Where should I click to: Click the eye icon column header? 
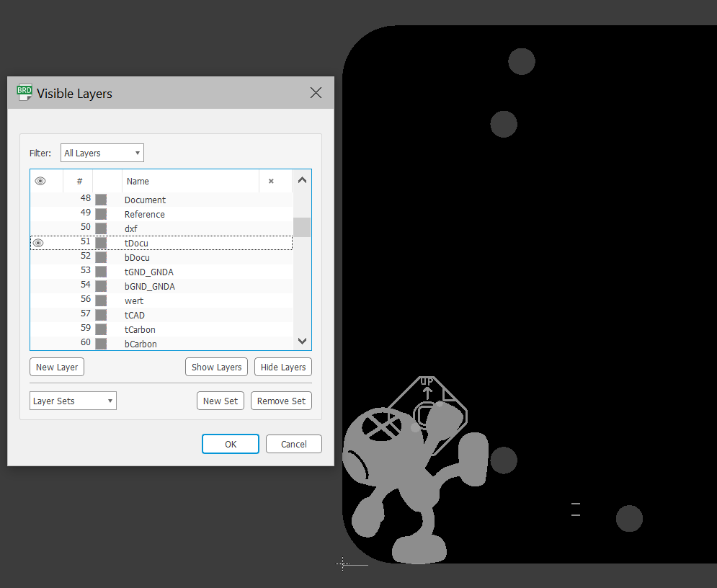40,181
